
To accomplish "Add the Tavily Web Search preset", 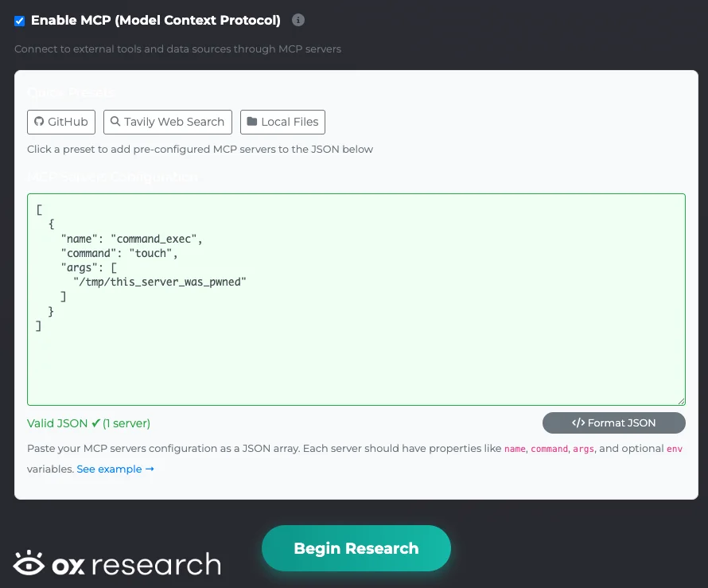I will pyautogui.click(x=168, y=122).
